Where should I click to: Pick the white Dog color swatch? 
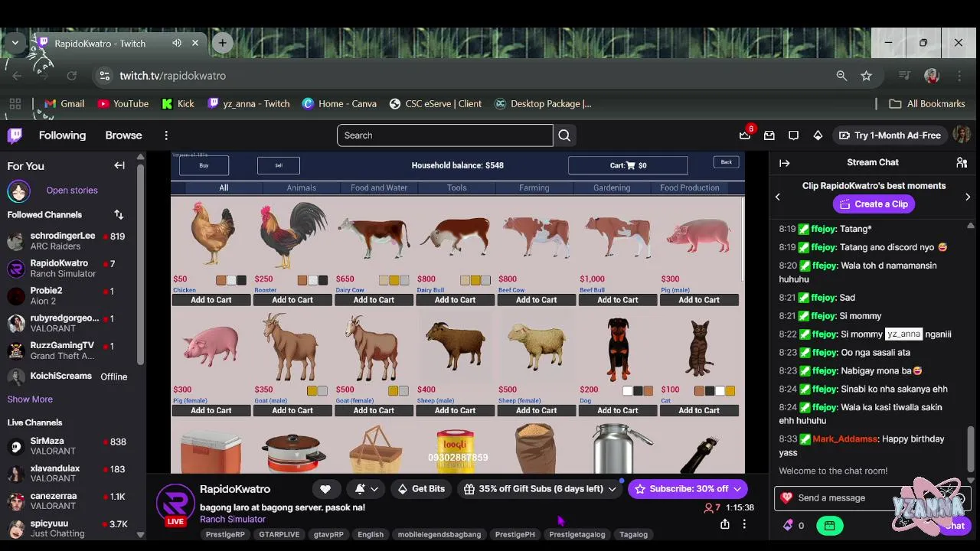(x=628, y=391)
